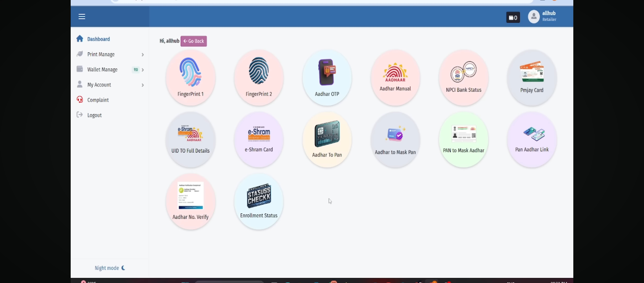This screenshot has height=283, width=644.
Task: Open the e-Shram Card service
Action: coord(259,139)
